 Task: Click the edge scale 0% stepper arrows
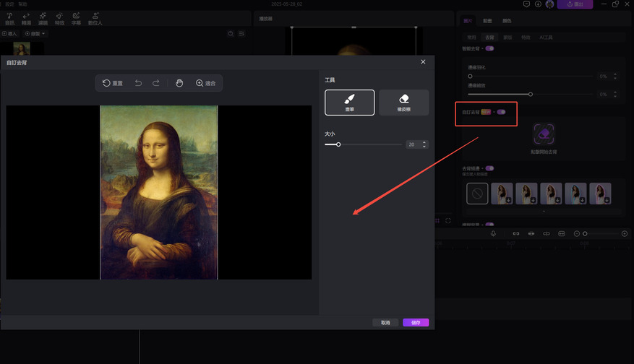pos(615,94)
